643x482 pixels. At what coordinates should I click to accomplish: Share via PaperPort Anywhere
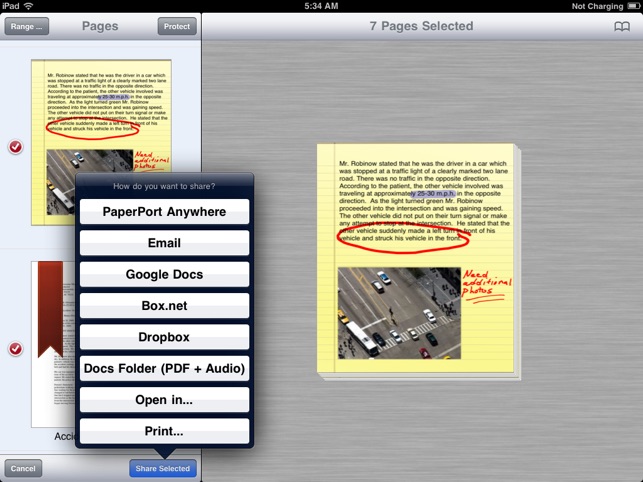(164, 212)
